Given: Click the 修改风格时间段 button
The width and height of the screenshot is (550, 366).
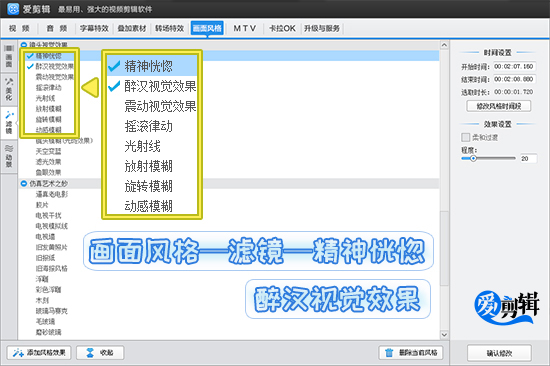Looking at the screenshot, I should (498, 106).
